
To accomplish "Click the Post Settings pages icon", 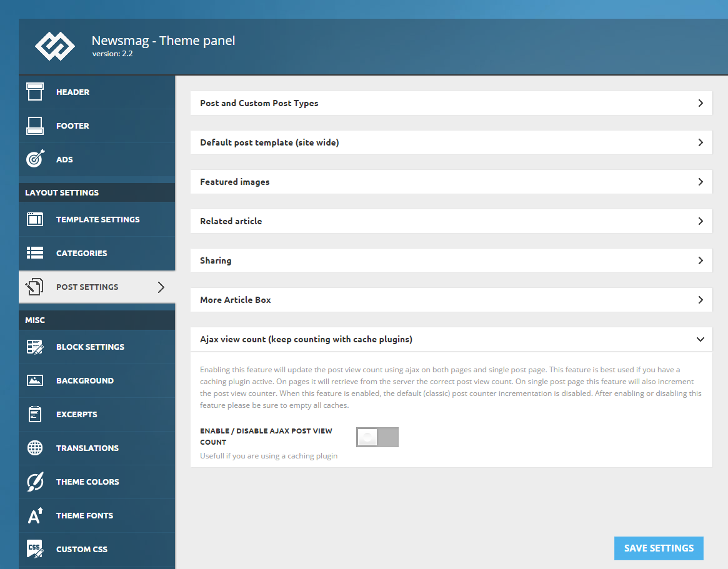I will (x=34, y=287).
